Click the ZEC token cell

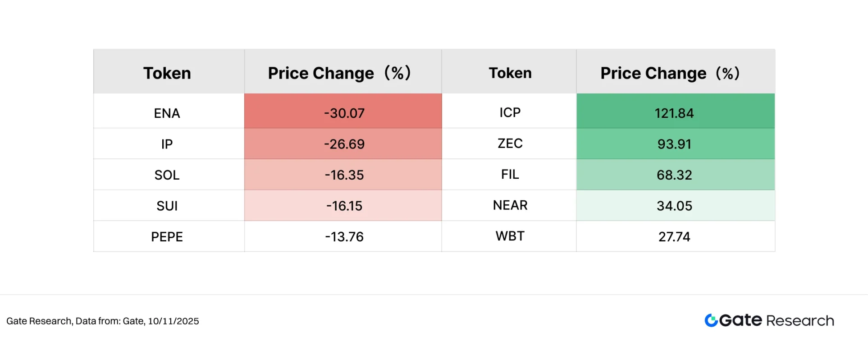[510, 143]
